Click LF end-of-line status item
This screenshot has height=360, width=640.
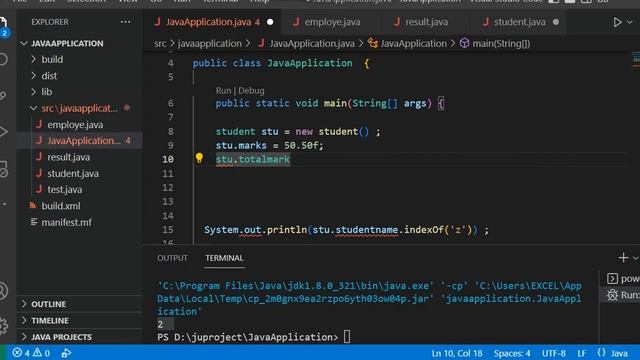[581, 353]
